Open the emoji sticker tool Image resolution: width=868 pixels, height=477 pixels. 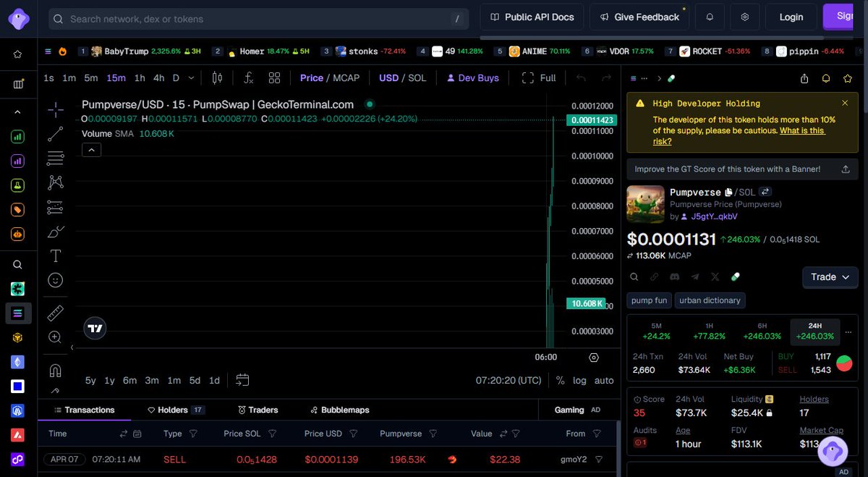click(x=56, y=279)
